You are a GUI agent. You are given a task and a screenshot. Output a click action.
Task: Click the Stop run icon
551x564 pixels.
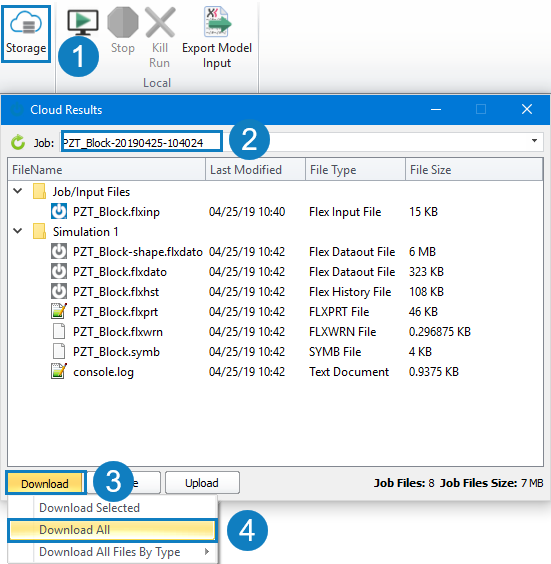point(123,23)
